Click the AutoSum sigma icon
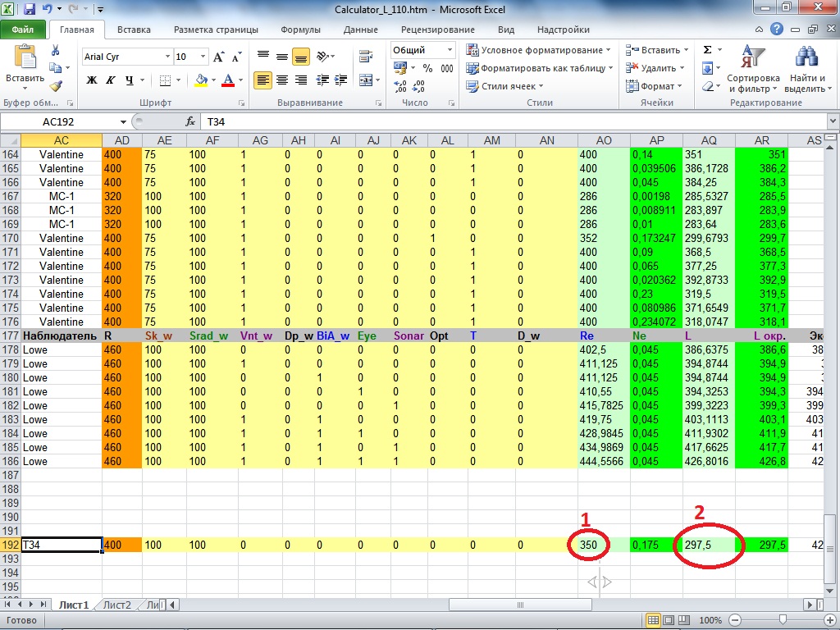 pos(707,50)
